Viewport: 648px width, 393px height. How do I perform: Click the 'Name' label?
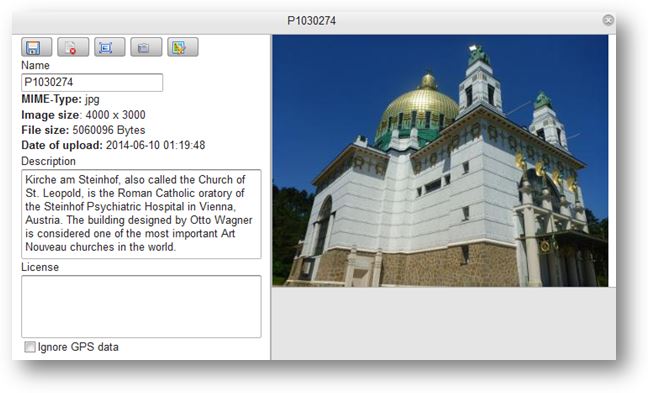click(35, 65)
